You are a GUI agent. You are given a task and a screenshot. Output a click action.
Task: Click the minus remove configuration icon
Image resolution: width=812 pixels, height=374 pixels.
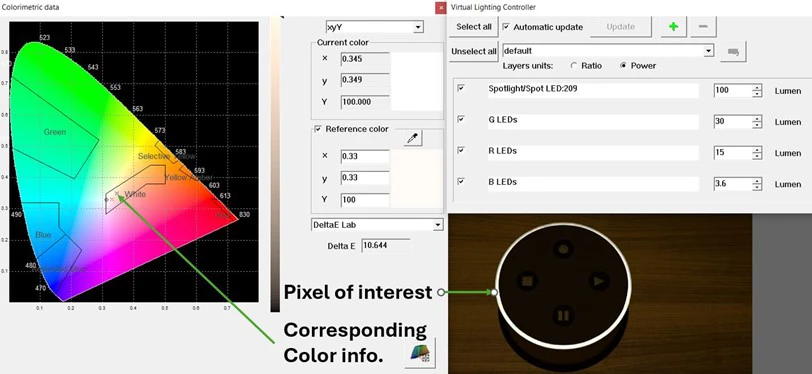tap(703, 27)
